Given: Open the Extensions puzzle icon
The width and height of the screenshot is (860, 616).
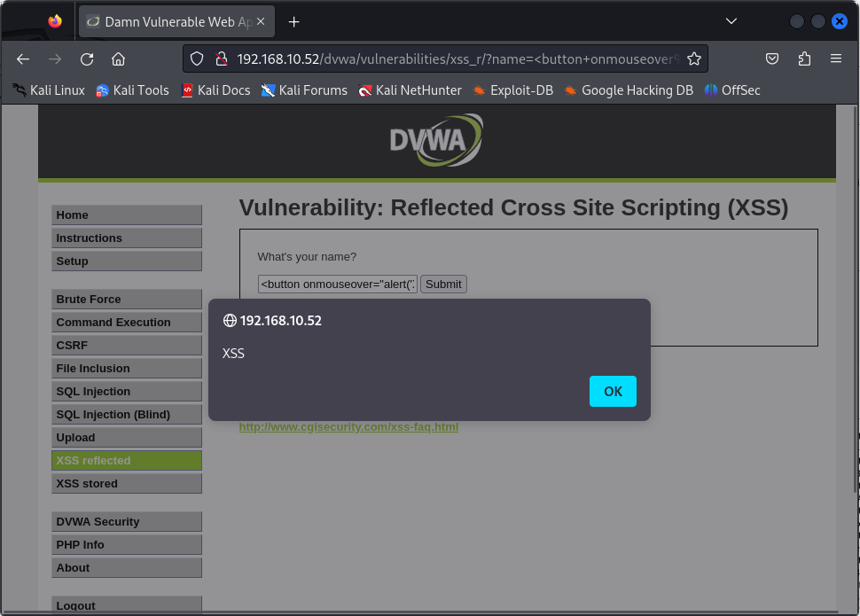Looking at the screenshot, I should 804,58.
